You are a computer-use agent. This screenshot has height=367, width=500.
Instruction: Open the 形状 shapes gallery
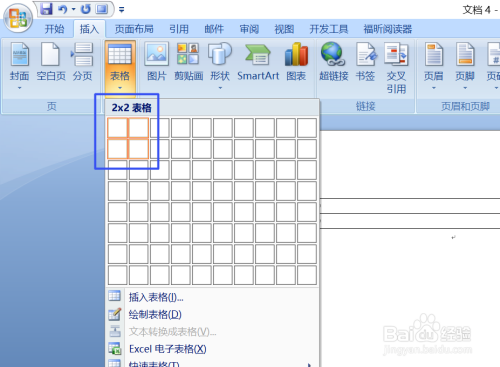(220, 66)
